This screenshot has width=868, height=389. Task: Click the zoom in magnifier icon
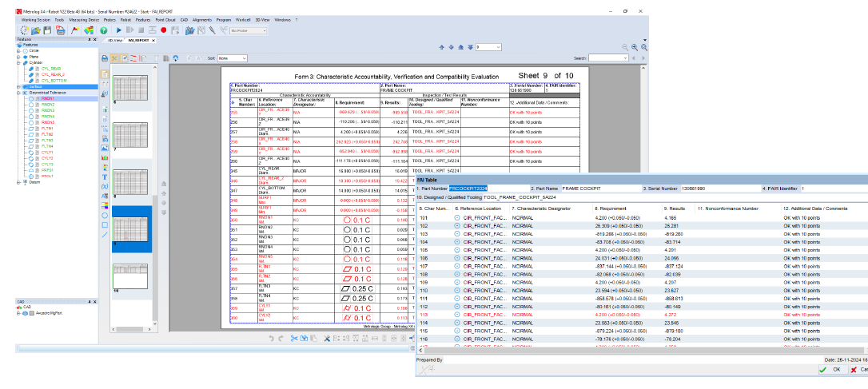[x=633, y=47]
